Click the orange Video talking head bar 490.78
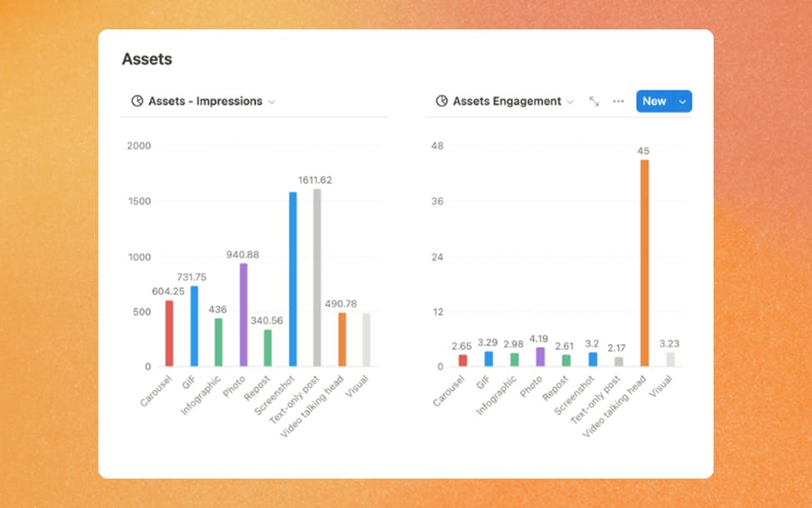Viewport: 812px width, 508px height. (342, 340)
